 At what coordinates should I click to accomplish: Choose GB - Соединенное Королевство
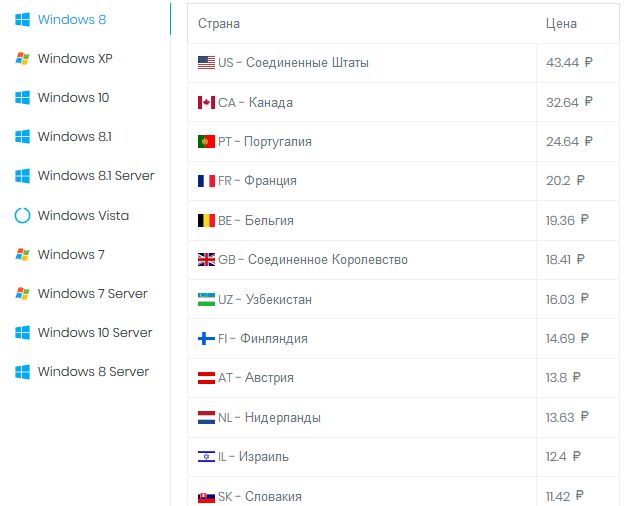(x=312, y=260)
